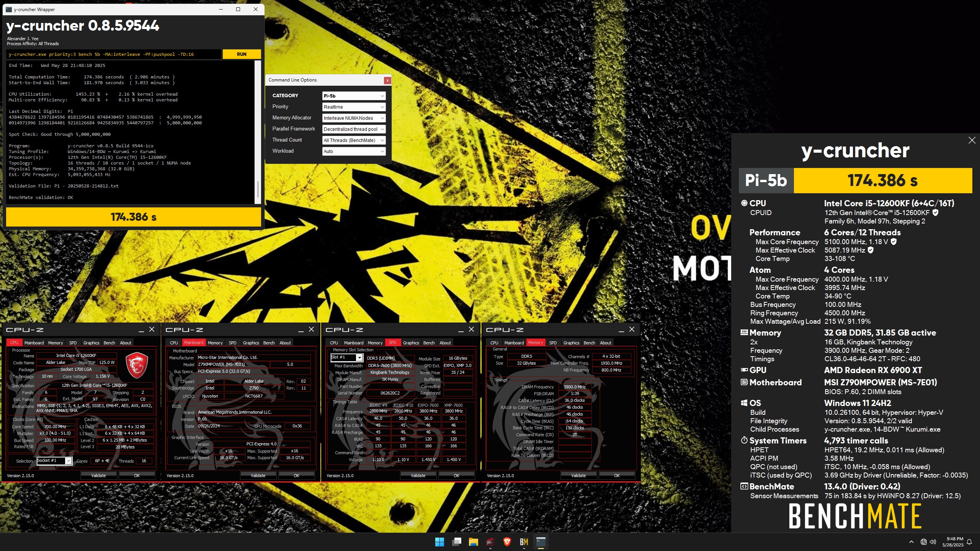Image resolution: width=980 pixels, height=551 pixels.
Task: Select the y-cruncher terminal taskbar icon
Action: pyautogui.click(x=541, y=542)
